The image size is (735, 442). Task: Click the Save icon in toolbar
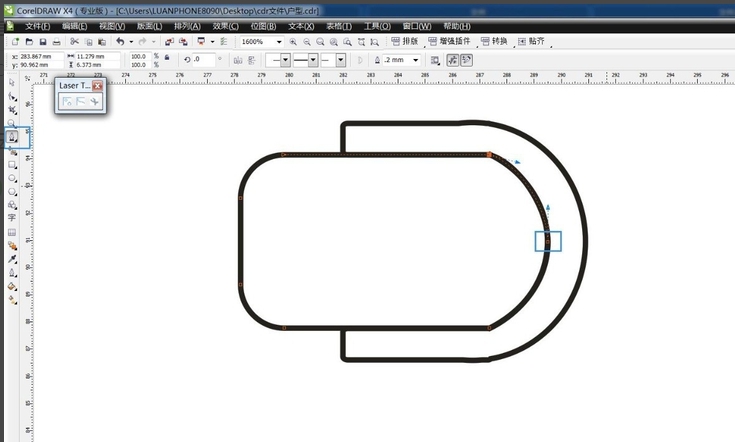[44, 42]
